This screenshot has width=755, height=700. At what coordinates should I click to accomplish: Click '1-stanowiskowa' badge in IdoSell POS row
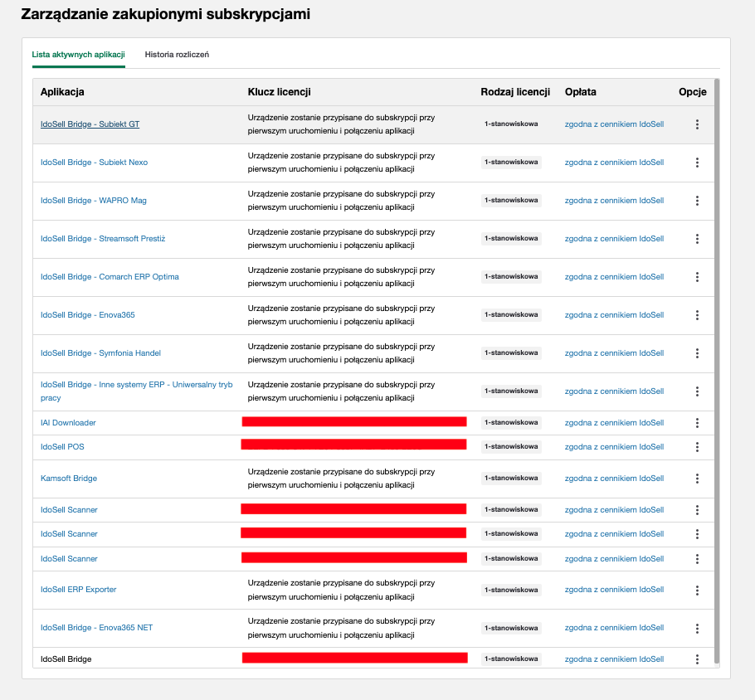(x=511, y=446)
